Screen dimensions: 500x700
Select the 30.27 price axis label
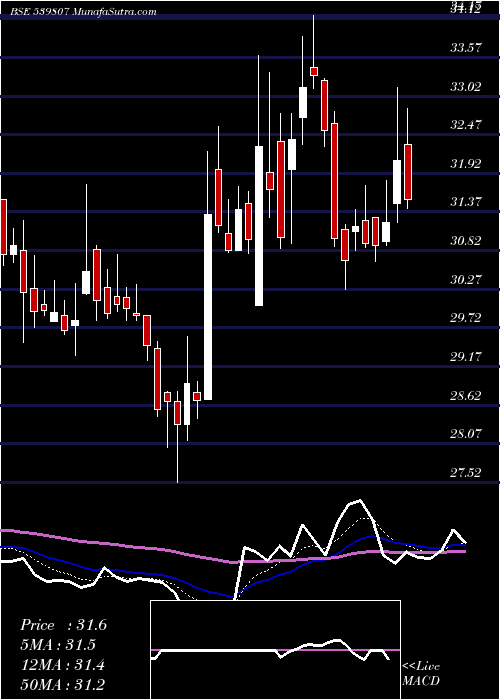pos(466,279)
